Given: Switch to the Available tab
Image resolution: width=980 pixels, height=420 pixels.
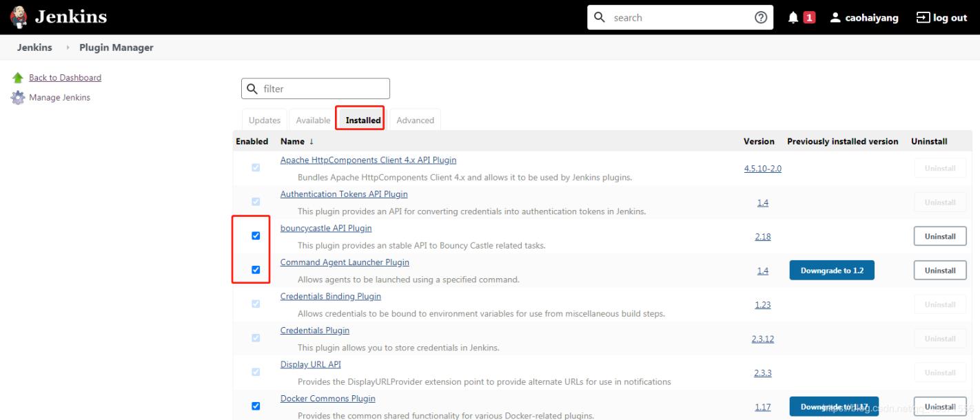Looking at the screenshot, I should 313,120.
